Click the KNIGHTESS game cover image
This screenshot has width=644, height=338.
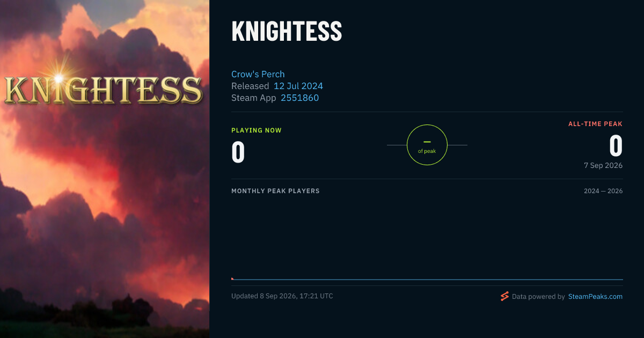(105, 169)
